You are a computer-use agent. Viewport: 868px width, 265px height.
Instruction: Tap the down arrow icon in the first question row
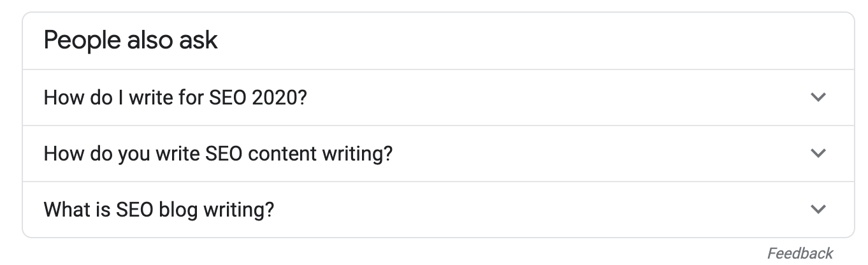818,97
